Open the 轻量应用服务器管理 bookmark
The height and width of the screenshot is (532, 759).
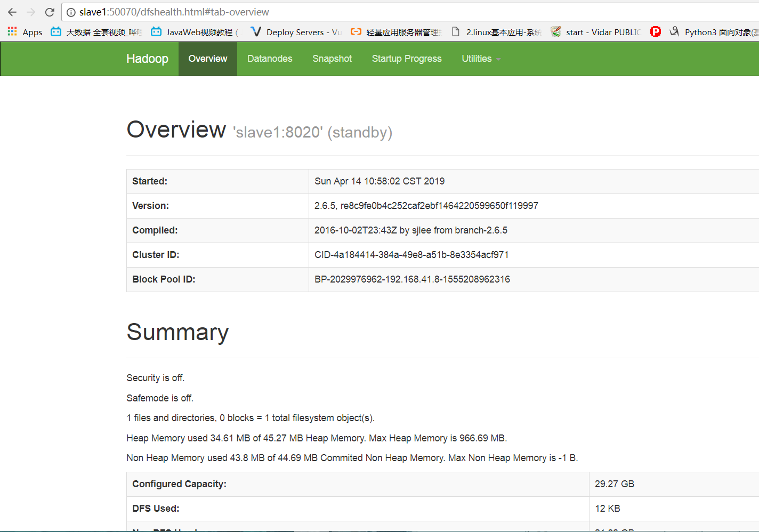click(396, 32)
